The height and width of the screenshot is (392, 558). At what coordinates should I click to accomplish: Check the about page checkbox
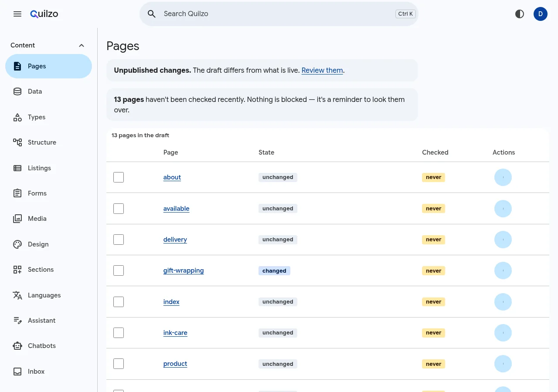(x=119, y=177)
